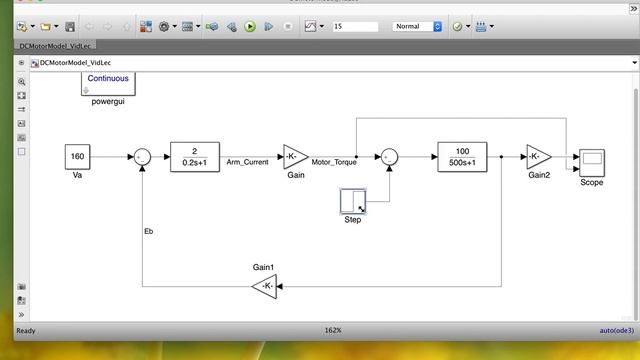Select the Gain2 block
This screenshot has width=640, height=360.
pos(539,157)
